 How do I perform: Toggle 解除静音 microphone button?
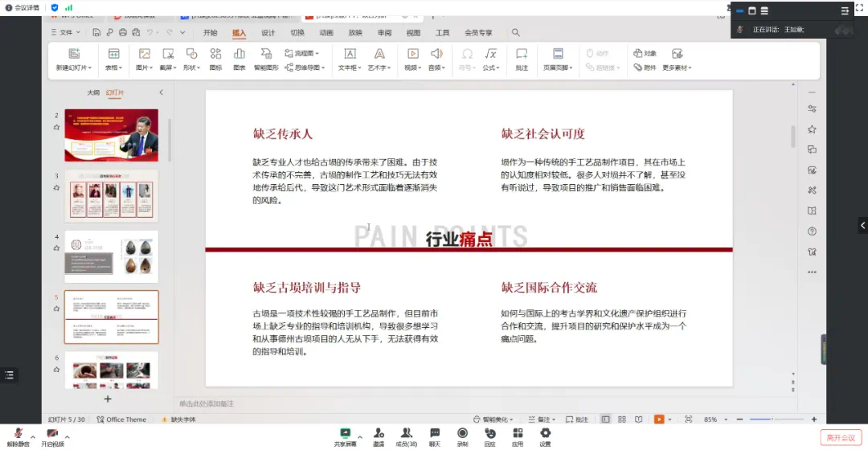tap(18, 436)
